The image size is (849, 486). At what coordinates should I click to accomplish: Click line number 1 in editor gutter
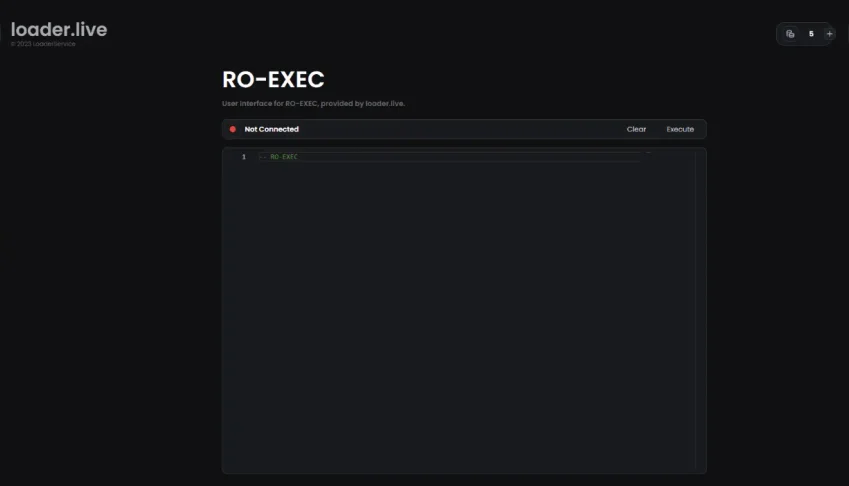click(x=244, y=157)
